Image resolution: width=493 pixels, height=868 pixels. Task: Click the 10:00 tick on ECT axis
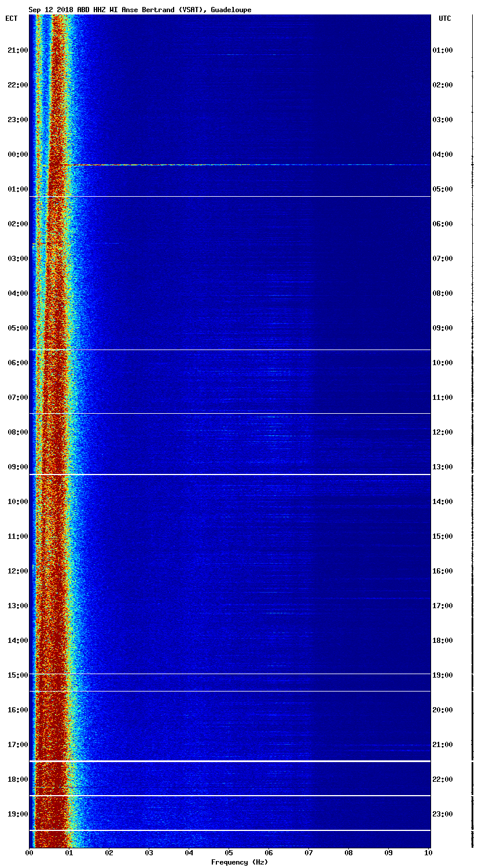point(17,502)
